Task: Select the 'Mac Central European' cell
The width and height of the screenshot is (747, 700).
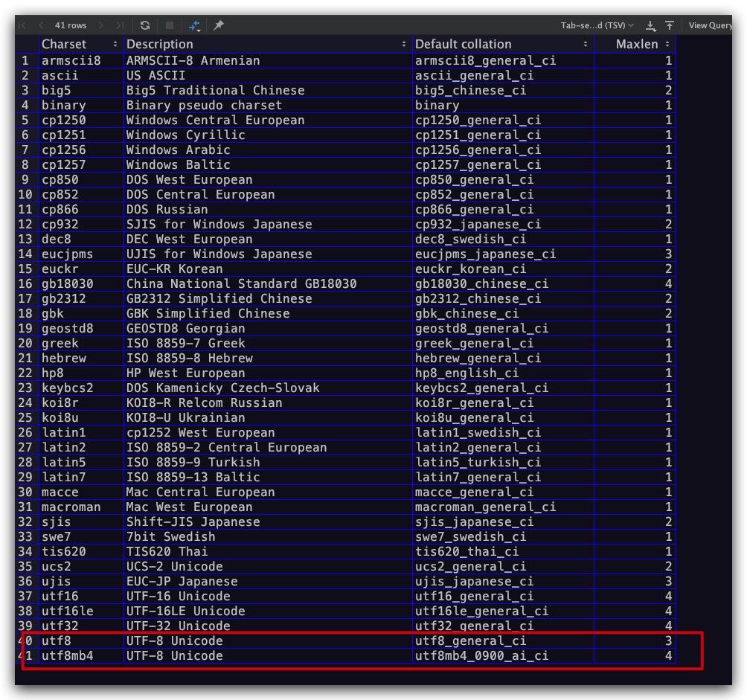Action: point(268,492)
